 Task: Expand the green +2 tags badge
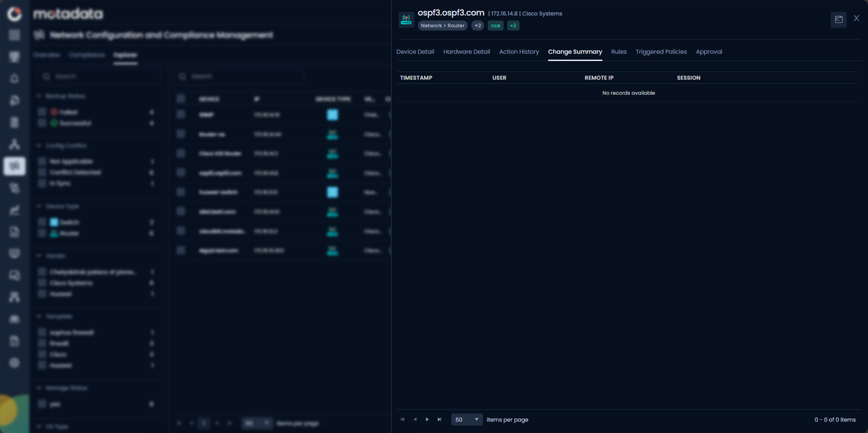click(x=513, y=25)
